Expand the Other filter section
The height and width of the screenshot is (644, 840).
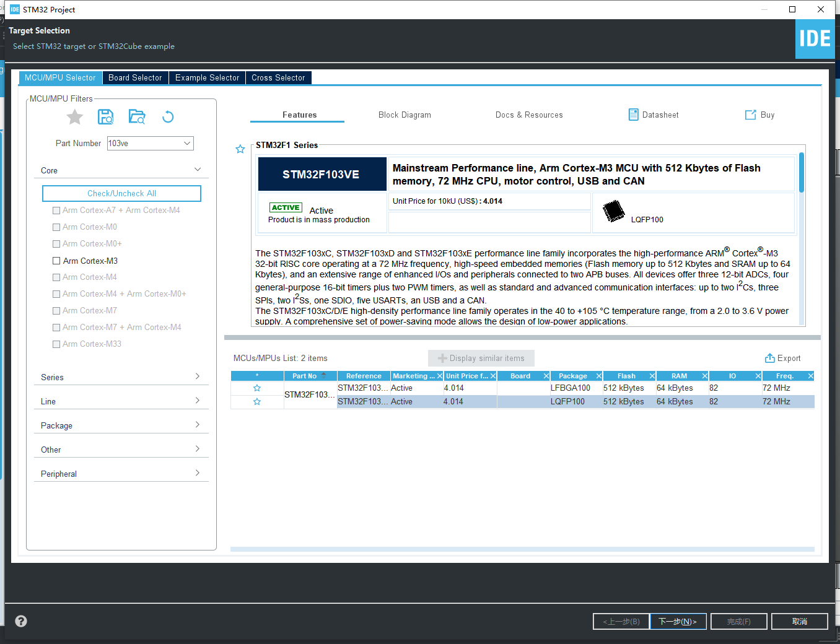tap(198, 448)
